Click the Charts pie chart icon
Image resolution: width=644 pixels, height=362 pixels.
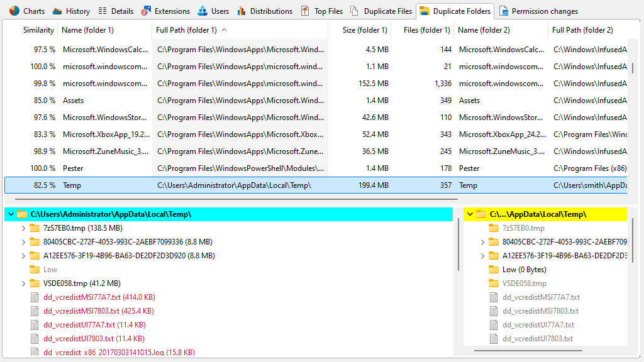tap(14, 10)
